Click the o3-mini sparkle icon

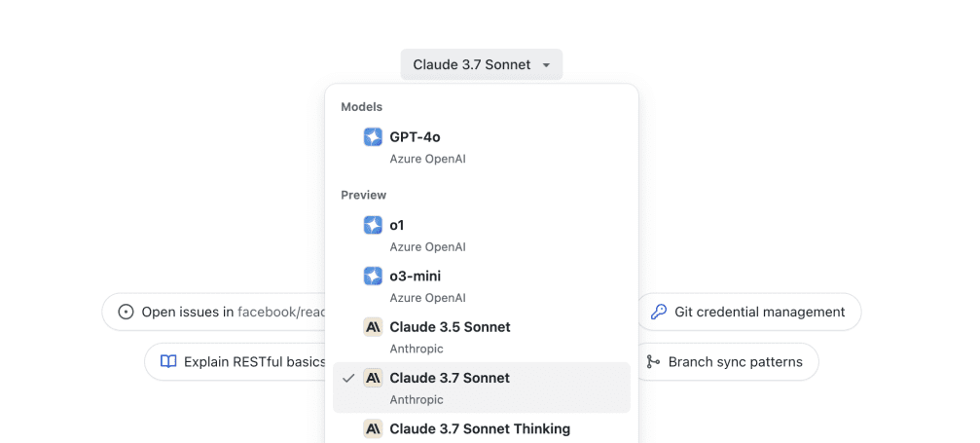pyautogui.click(x=373, y=276)
